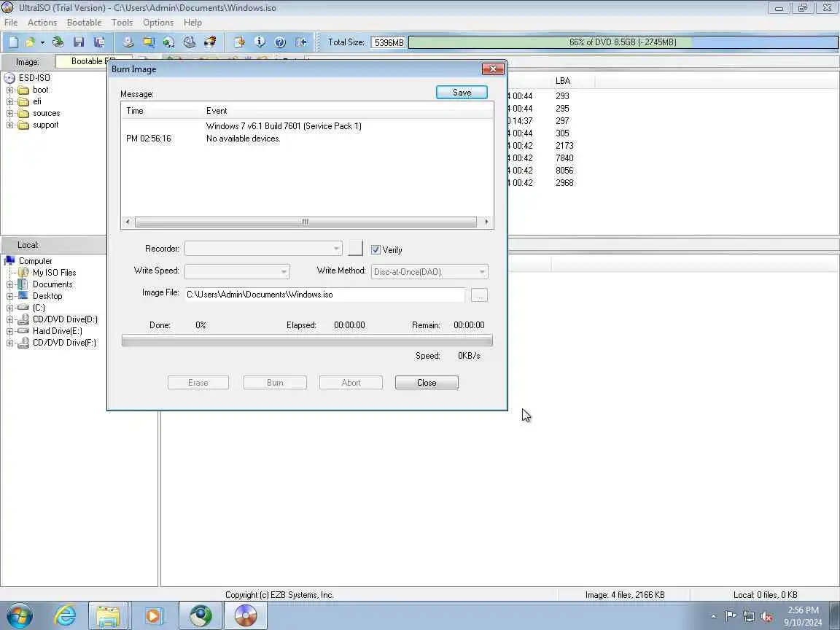
Task: Select the My ISO Files icon
Action: point(23,273)
